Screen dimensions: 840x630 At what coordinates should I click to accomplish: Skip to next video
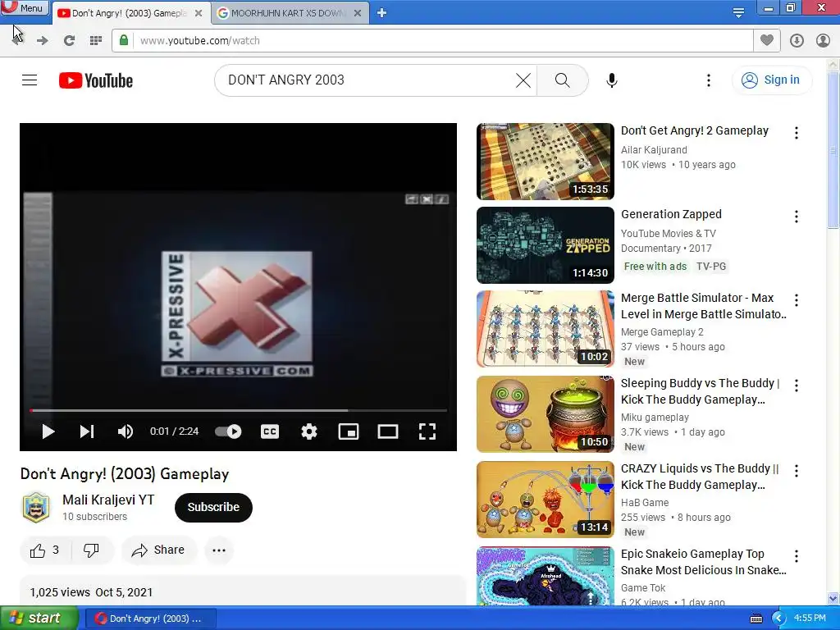(x=87, y=431)
